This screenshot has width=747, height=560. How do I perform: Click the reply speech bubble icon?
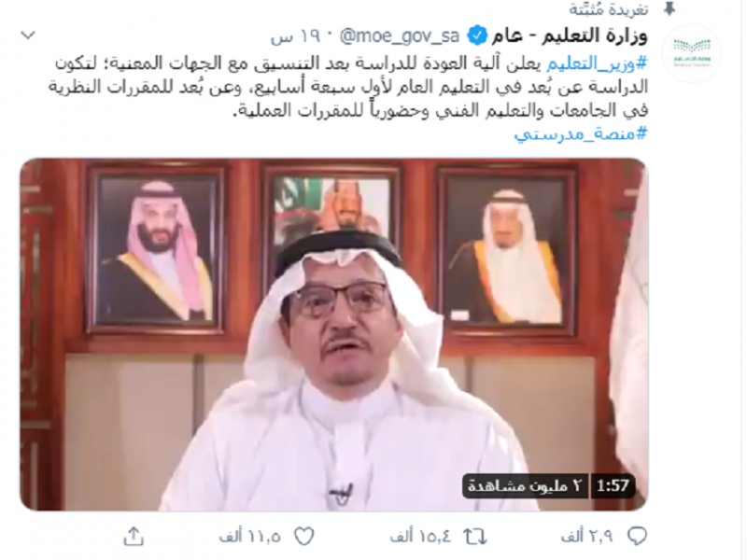pos(637,536)
